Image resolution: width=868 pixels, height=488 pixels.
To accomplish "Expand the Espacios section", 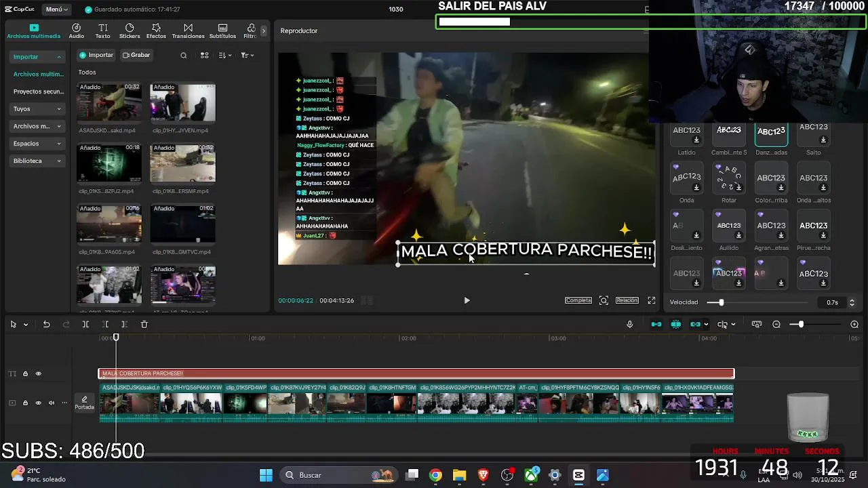I will [37, 144].
